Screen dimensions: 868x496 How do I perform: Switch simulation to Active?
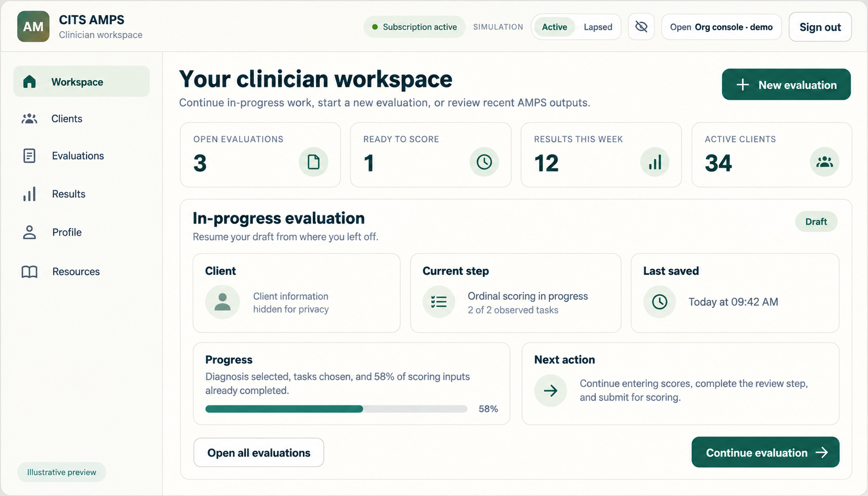tap(554, 27)
